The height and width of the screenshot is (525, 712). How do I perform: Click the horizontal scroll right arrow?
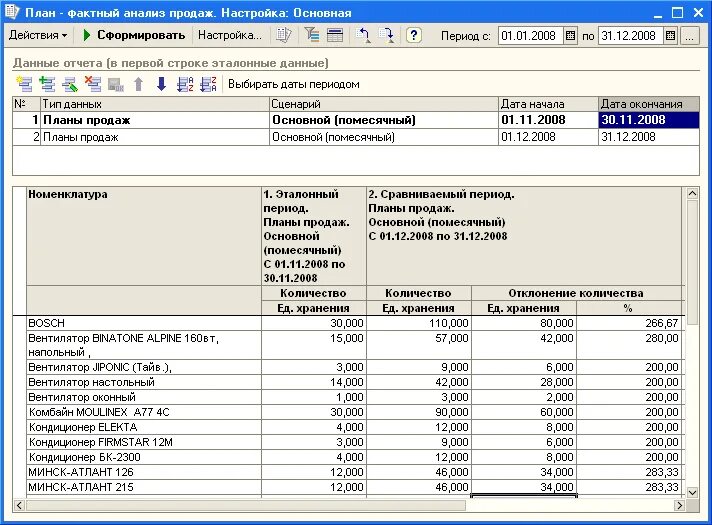[x=679, y=505]
